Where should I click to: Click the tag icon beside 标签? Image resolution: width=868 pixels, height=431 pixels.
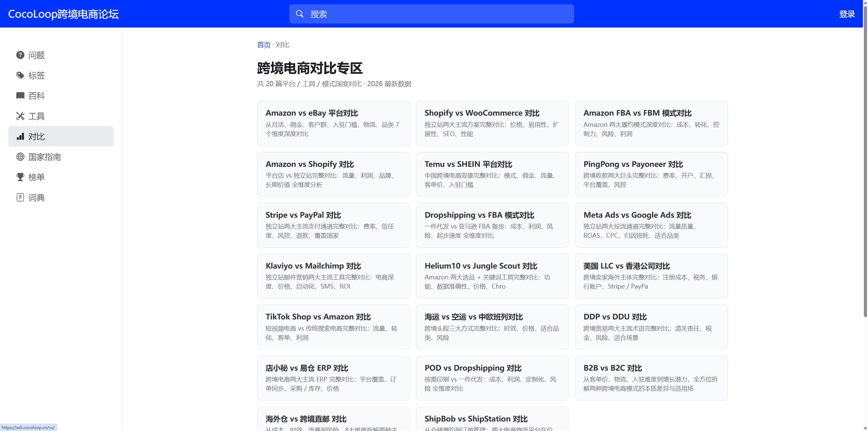pos(20,75)
